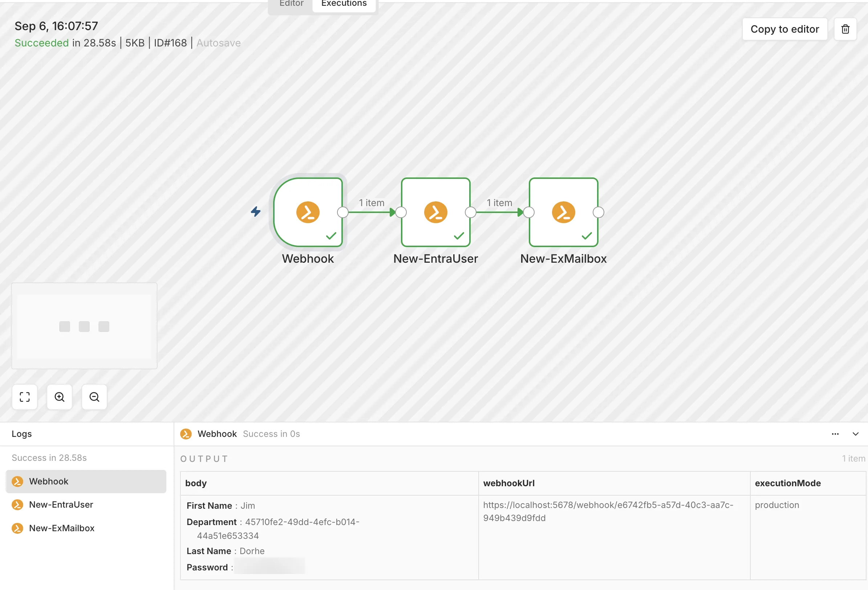Viewport: 868px width, 590px height.
Task: Open the three-dots menu in log panel
Action: (x=835, y=434)
